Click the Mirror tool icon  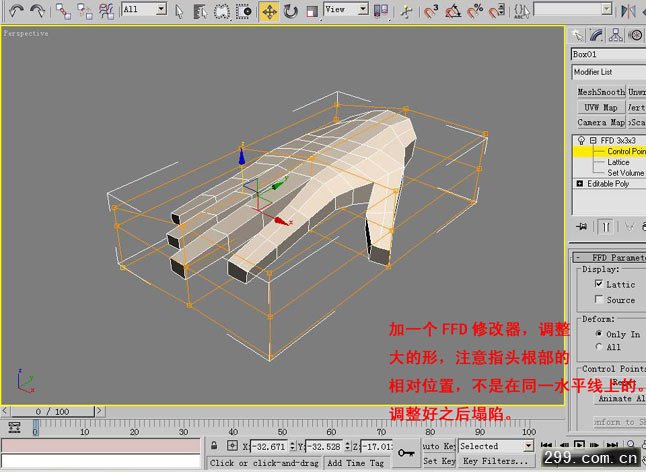(628, 12)
